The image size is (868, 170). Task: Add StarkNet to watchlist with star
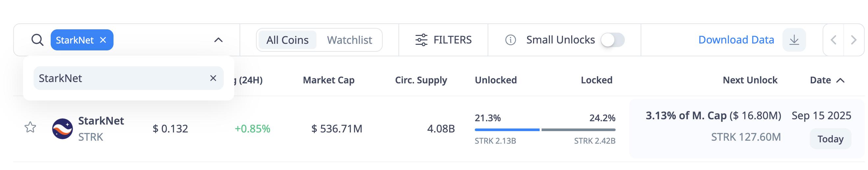pyautogui.click(x=30, y=127)
